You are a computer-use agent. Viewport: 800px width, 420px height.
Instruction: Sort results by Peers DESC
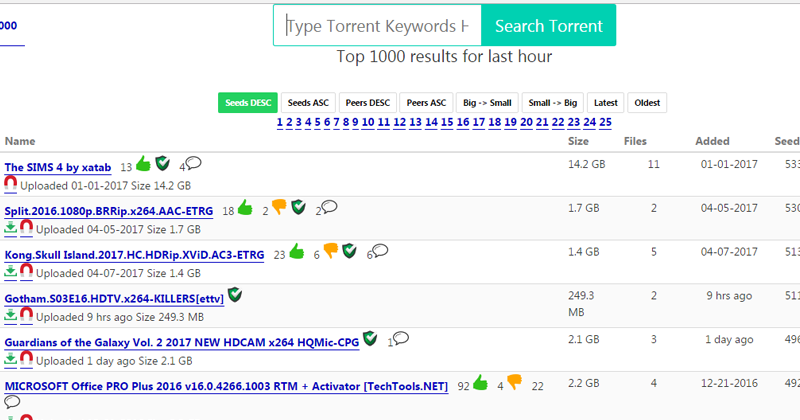click(366, 103)
